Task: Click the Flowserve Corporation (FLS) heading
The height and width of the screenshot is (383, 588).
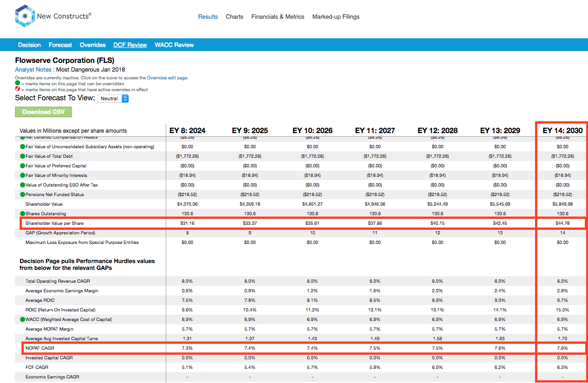Action: click(64, 60)
